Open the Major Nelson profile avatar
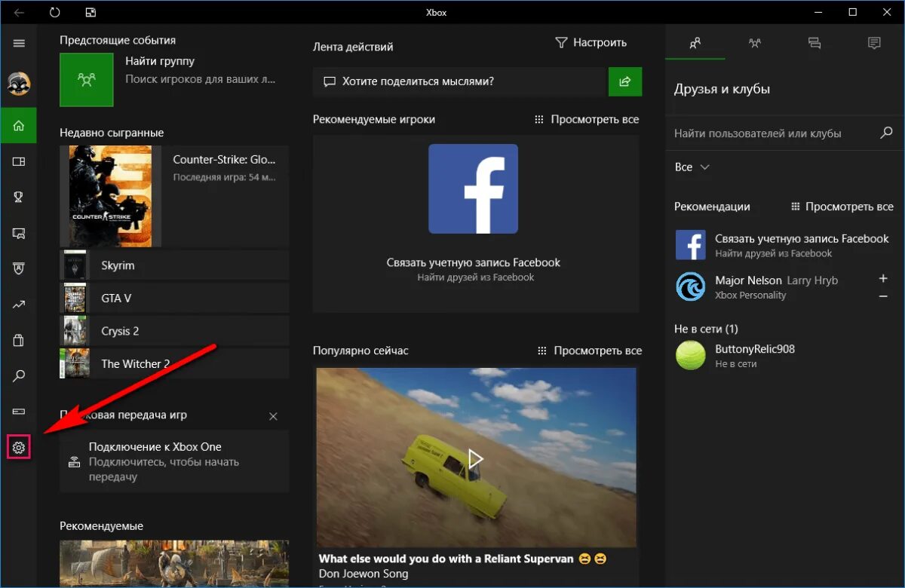This screenshot has height=588, width=905. (690, 286)
